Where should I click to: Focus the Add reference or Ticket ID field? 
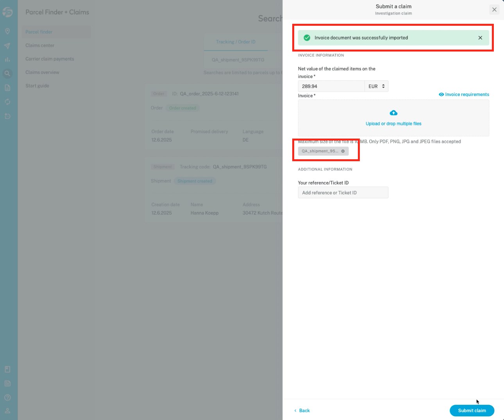click(343, 192)
